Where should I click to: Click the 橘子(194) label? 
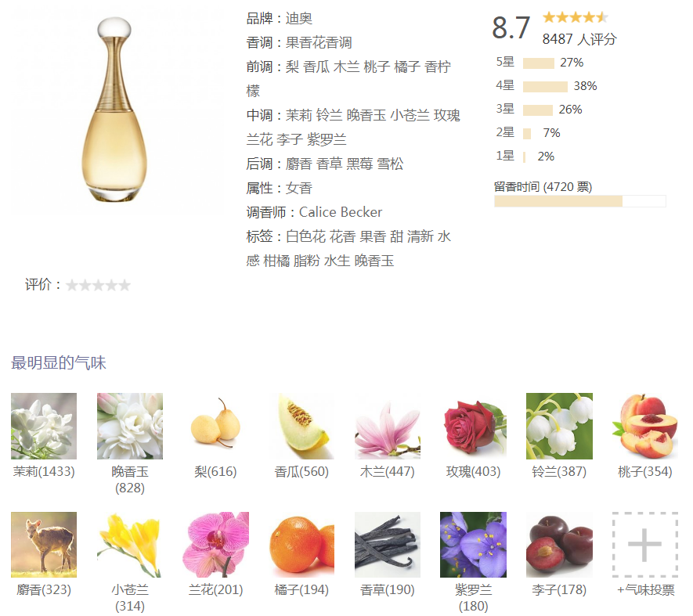pyautogui.click(x=301, y=590)
